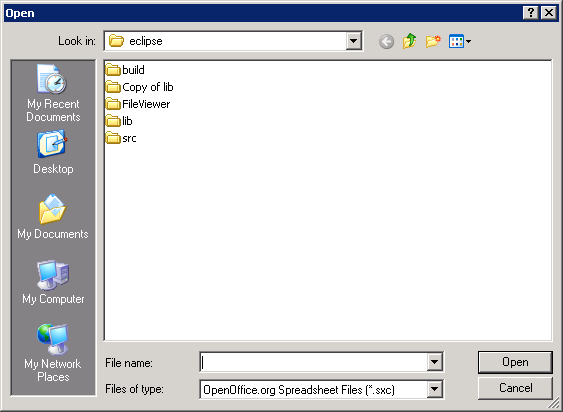Close the Open dialog
The width and height of the screenshot is (563, 412).
549,13
